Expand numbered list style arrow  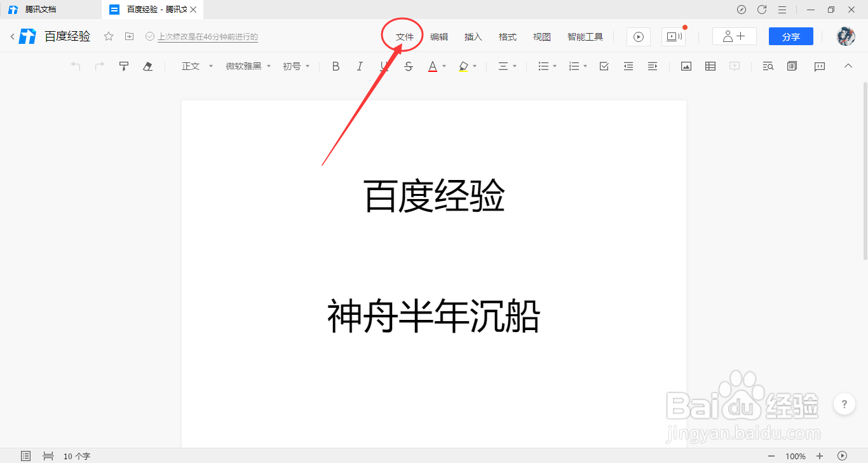pos(585,66)
